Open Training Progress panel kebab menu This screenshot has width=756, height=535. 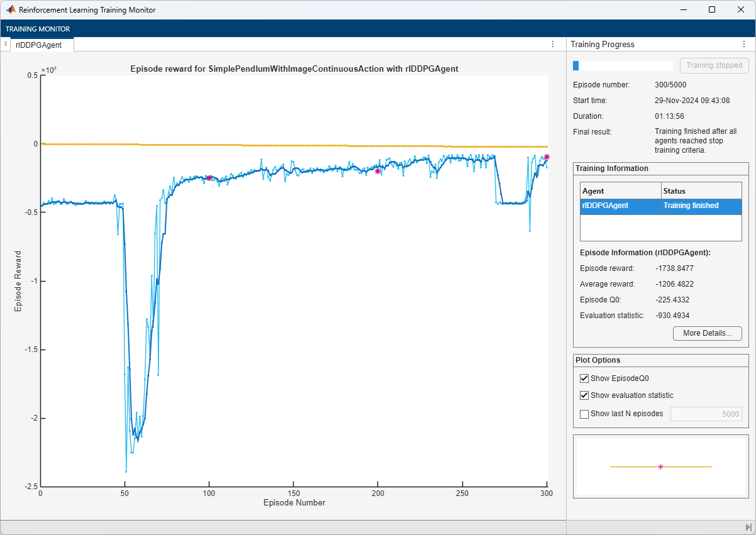744,44
